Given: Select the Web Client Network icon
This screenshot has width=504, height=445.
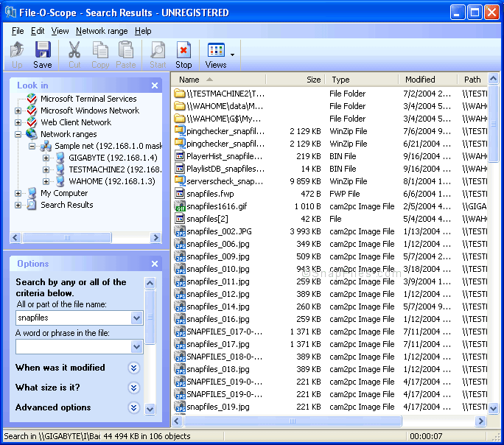Looking at the screenshot, I should pyautogui.click(x=32, y=122).
